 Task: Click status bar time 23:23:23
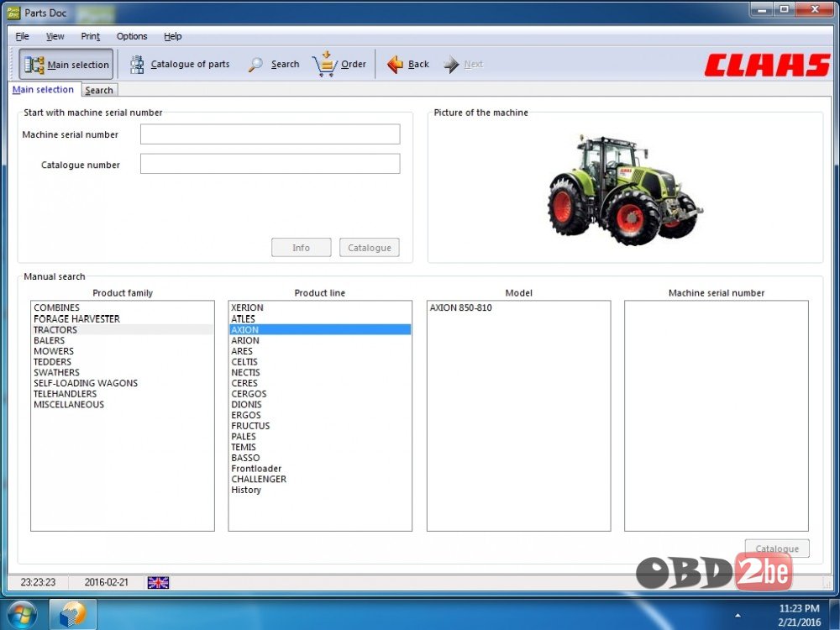tap(38, 582)
